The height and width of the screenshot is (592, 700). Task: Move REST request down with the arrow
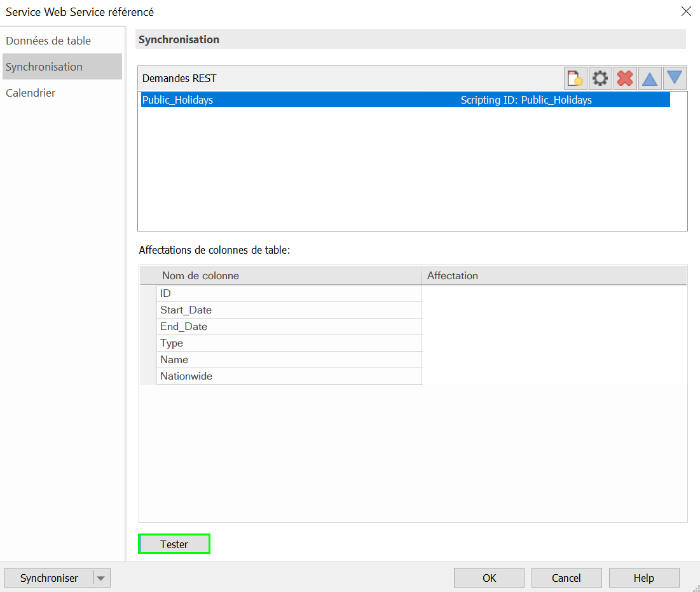point(675,79)
